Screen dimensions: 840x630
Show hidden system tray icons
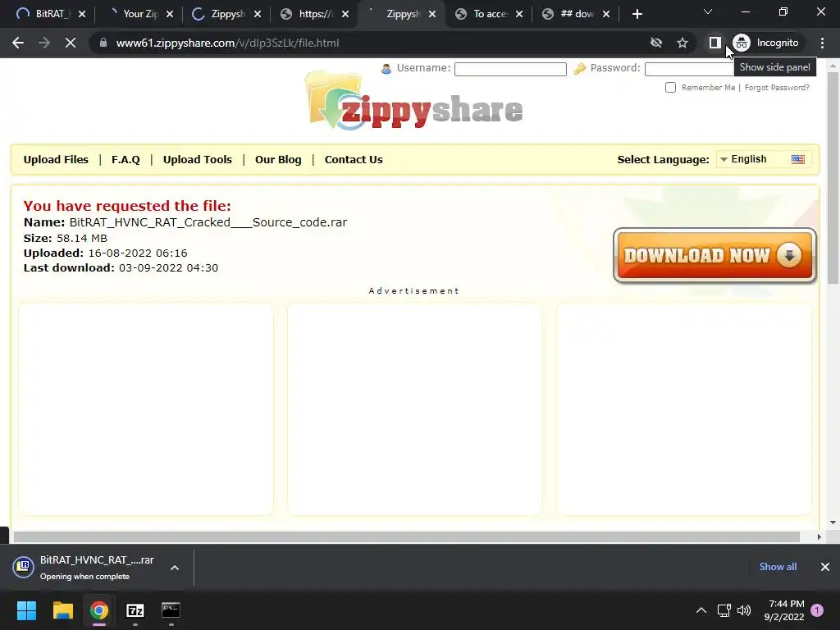tap(701, 610)
